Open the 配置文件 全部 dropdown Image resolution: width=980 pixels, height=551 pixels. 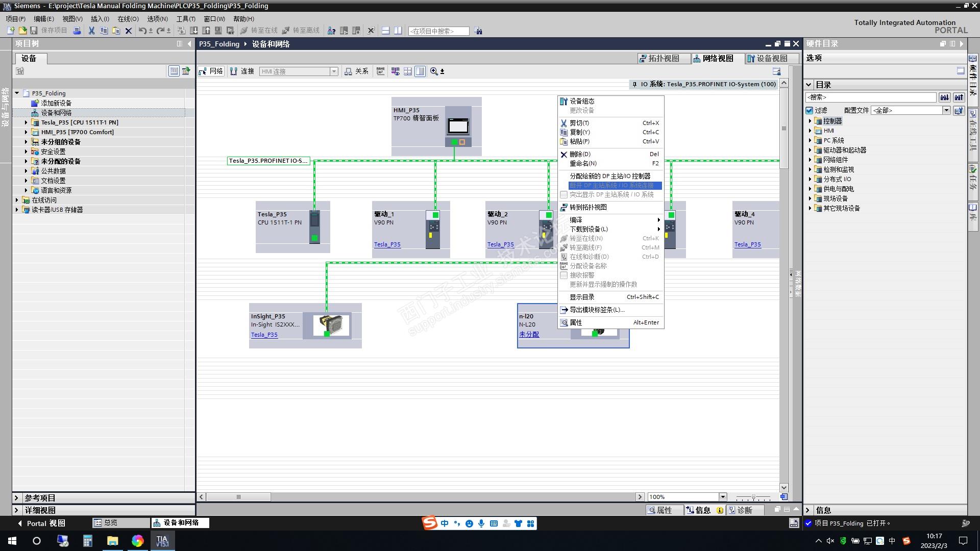(946, 110)
